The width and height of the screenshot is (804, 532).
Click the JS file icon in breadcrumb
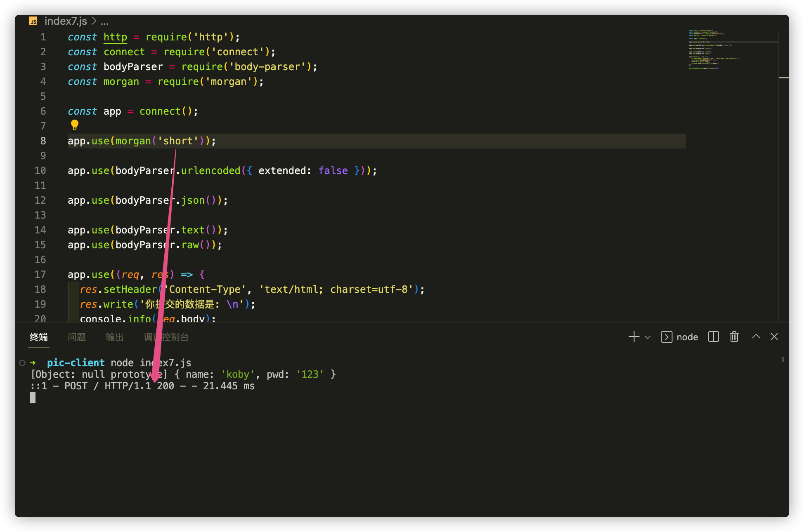click(33, 21)
